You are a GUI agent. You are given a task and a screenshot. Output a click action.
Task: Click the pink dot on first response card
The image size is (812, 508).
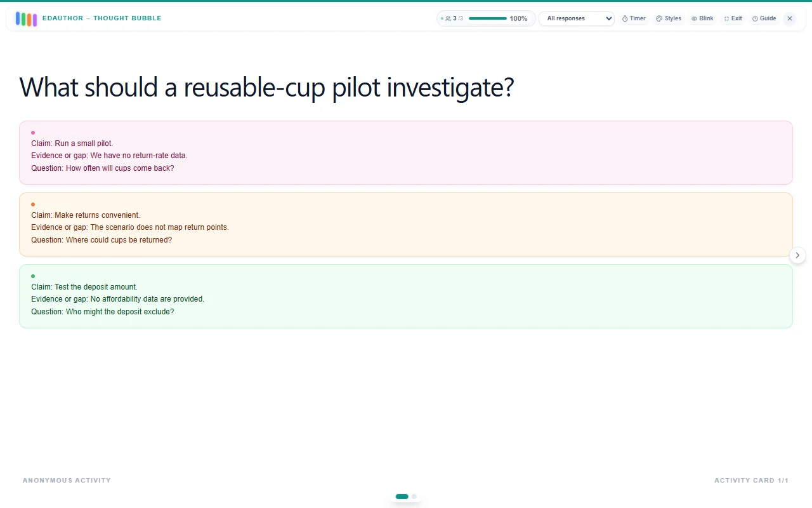pyautogui.click(x=33, y=133)
